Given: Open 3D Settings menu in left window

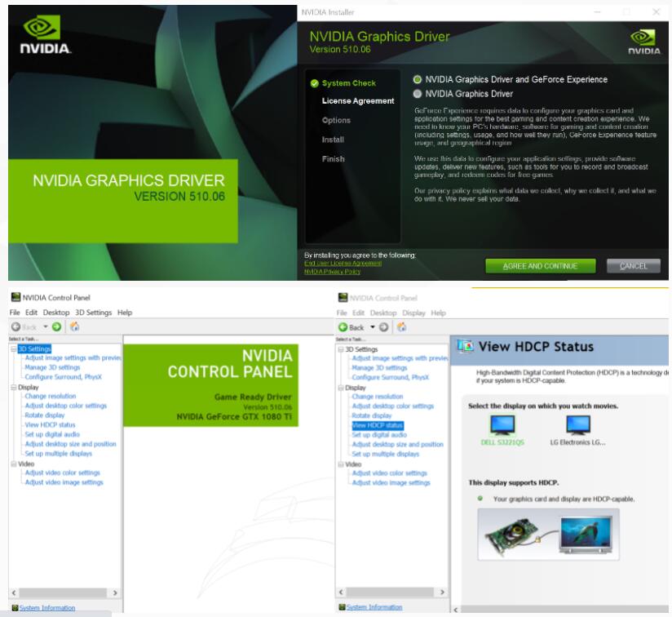Looking at the screenshot, I should [95, 313].
